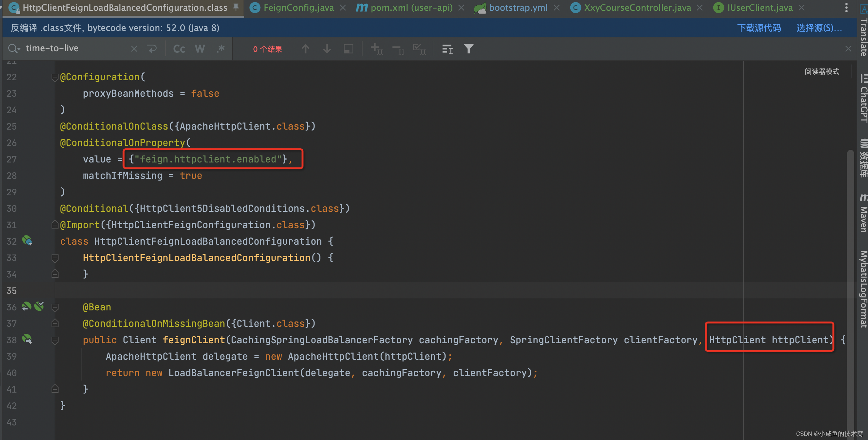868x440 pixels.
Task: Open the bootstrap.yml tab
Action: (518, 7)
